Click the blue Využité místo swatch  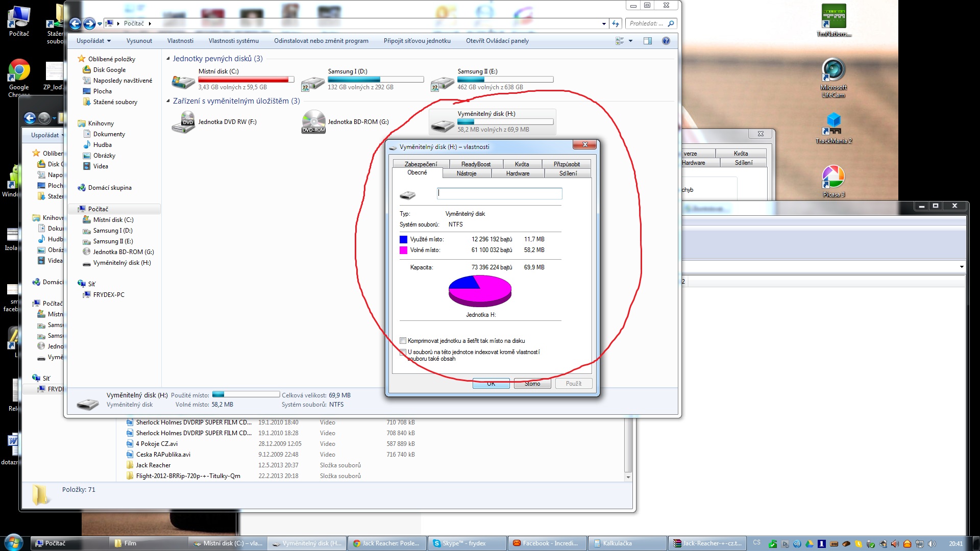pos(403,239)
